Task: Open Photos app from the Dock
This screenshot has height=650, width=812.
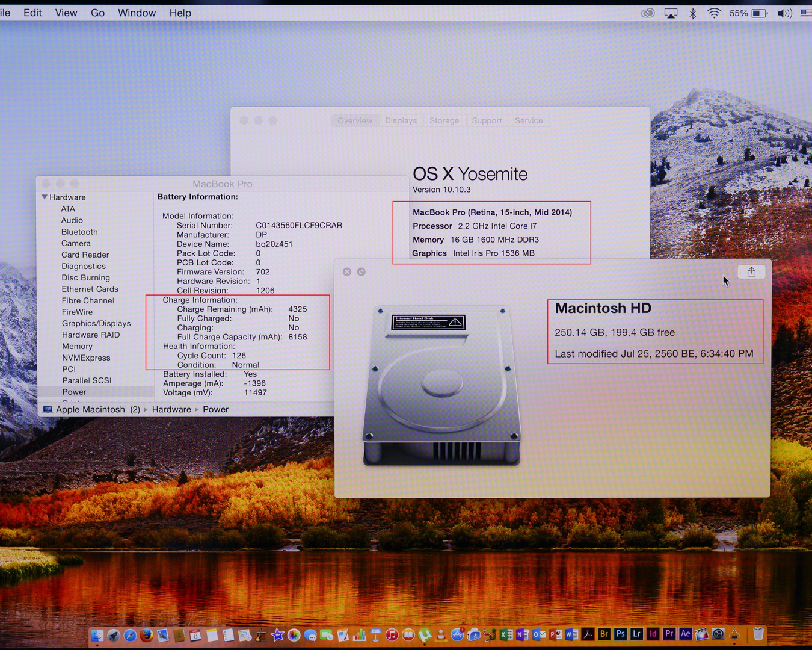Action: click(294, 635)
